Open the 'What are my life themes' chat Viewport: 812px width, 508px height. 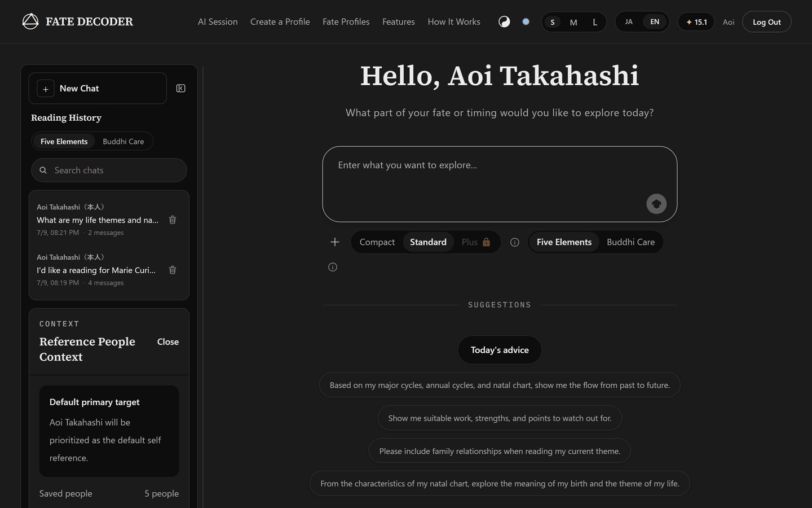pos(98,220)
